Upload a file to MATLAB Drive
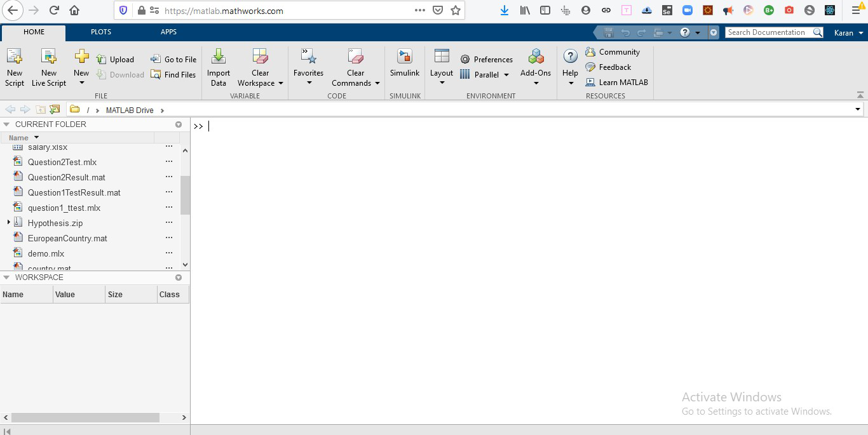Screen dimensions: 868x435 116,59
